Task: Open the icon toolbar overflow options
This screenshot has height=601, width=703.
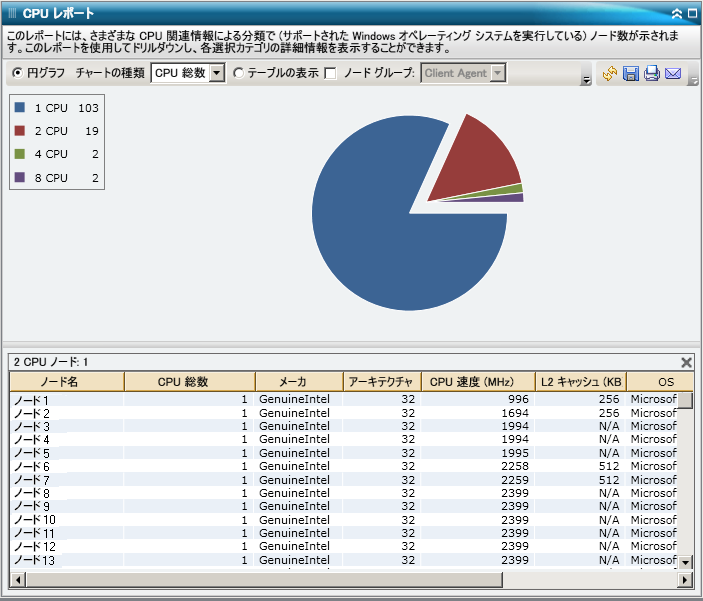Action: [693, 80]
